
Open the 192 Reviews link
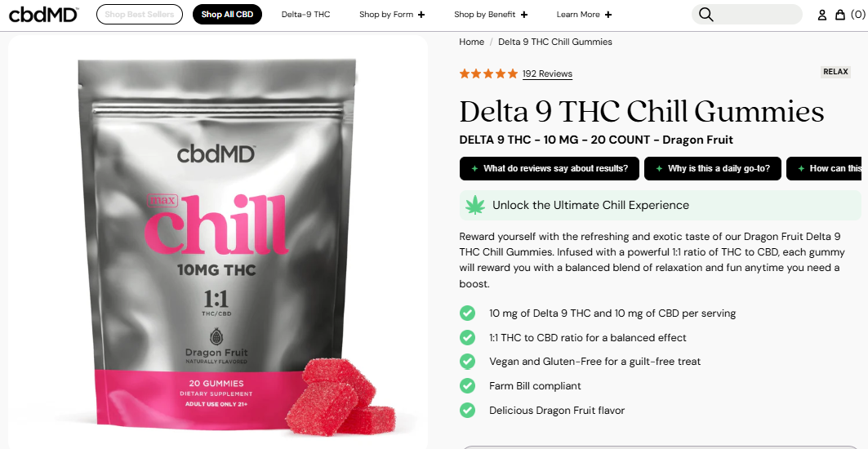547,73
